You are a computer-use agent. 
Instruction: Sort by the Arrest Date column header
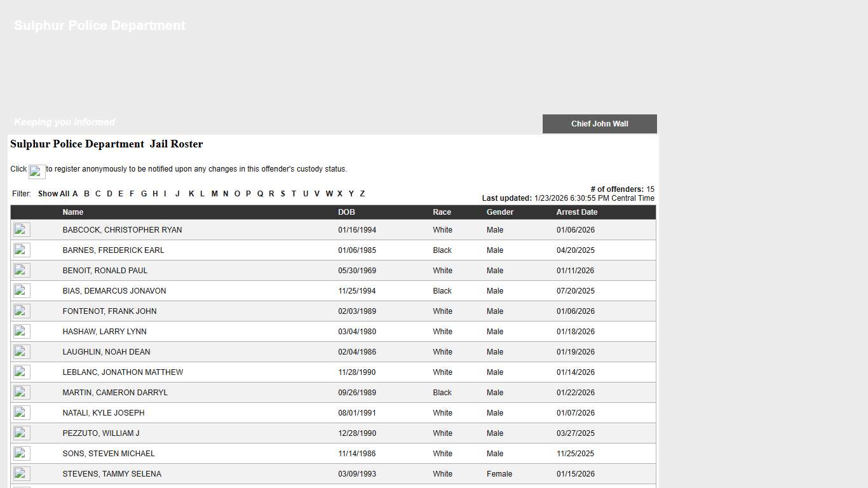[576, 212]
